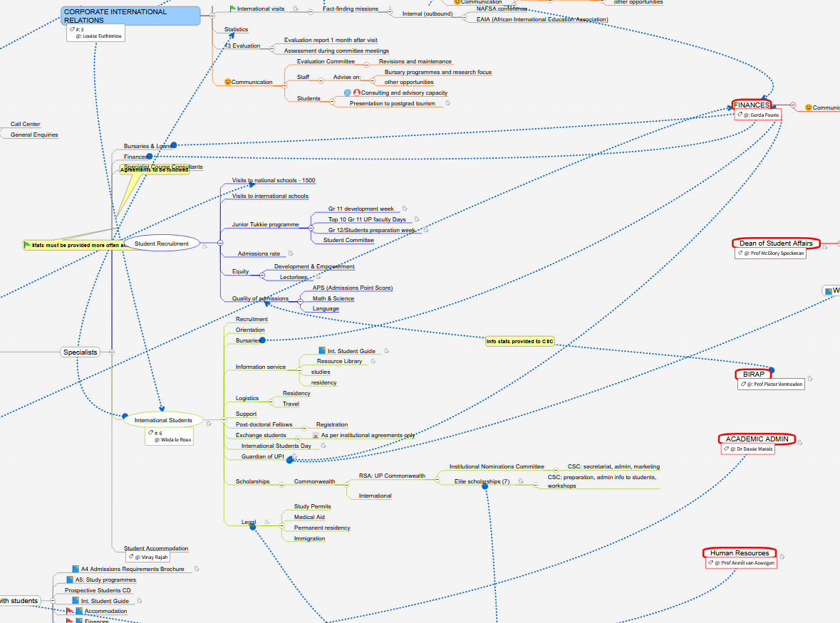
Task: Click the @ icon beside "Consulting and advisory capacity"
Action: [x=347, y=93]
